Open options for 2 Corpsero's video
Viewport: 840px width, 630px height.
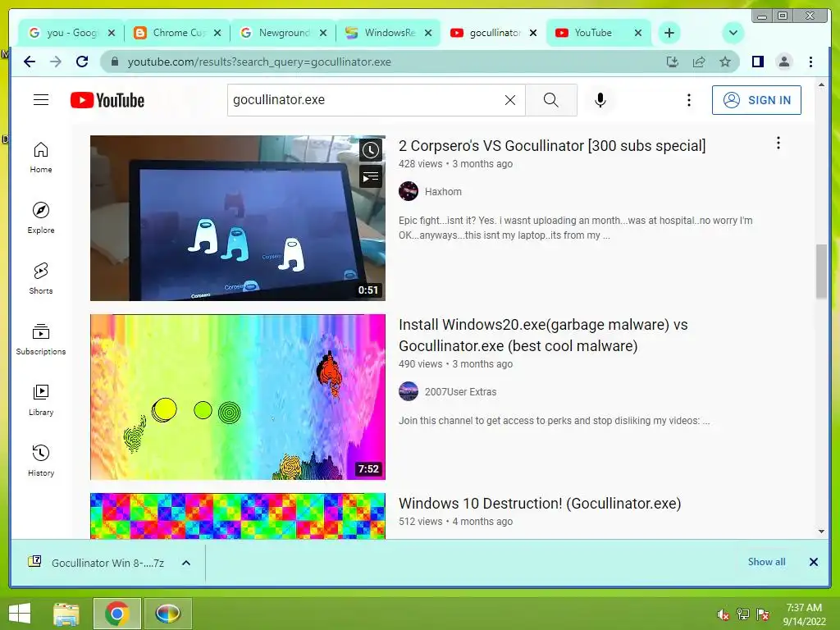click(778, 143)
